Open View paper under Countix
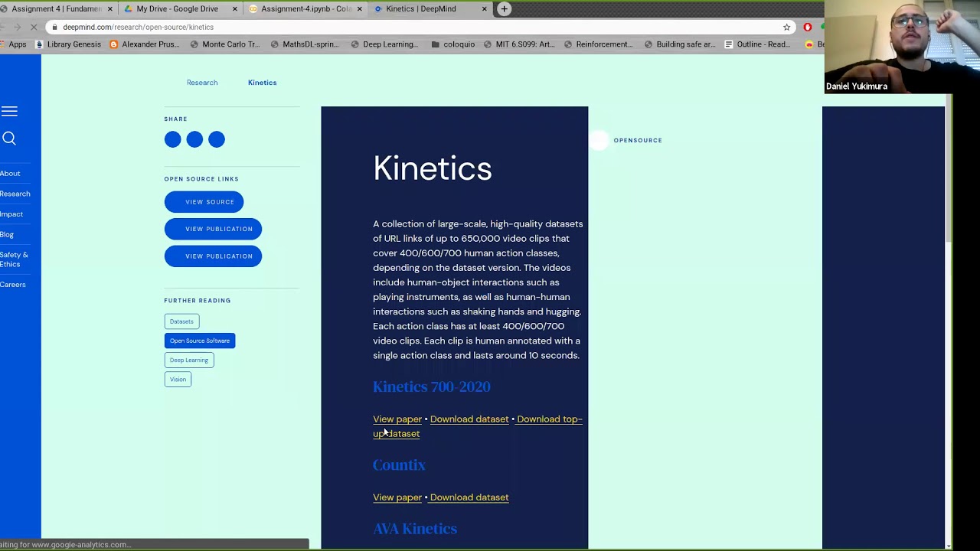 pyautogui.click(x=397, y=497)
